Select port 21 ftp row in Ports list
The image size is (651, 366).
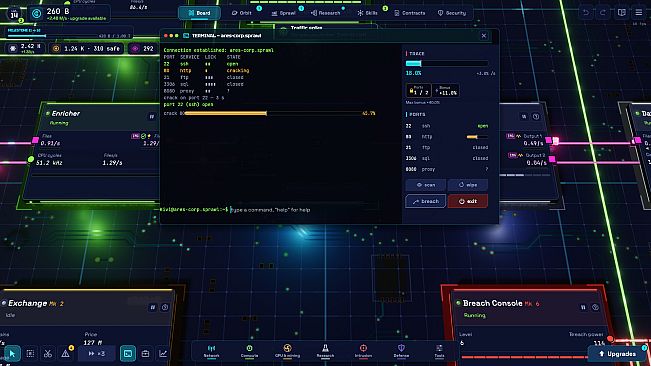pos(447,147)
